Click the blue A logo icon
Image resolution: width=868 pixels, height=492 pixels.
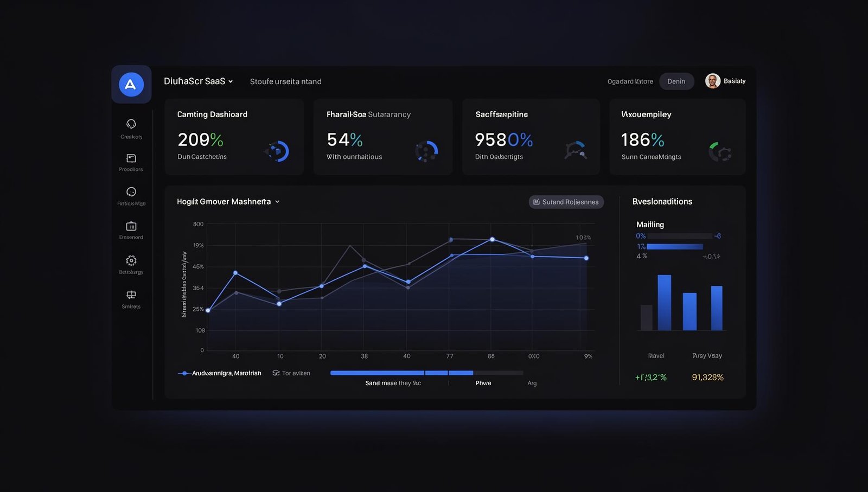click(x=131, y=85)
